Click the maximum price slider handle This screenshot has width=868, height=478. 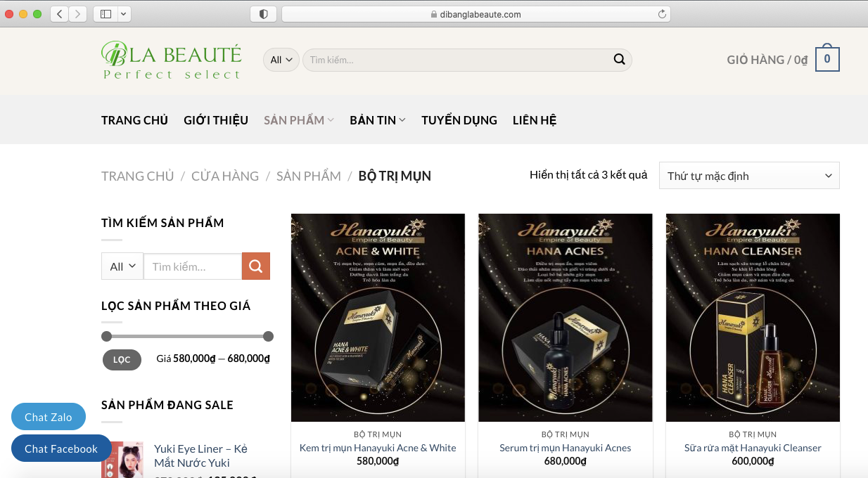pos(268,336)
